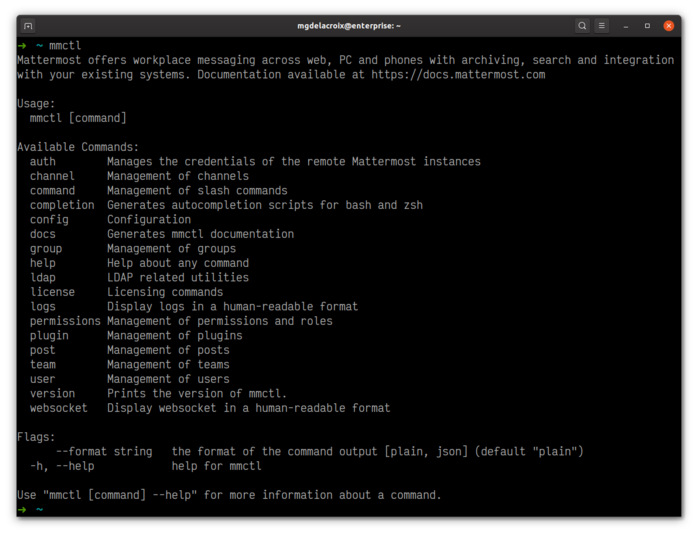Viewport: 700px width, 537px height.
Task: Select the 'channel' command name
Action: 52,176
